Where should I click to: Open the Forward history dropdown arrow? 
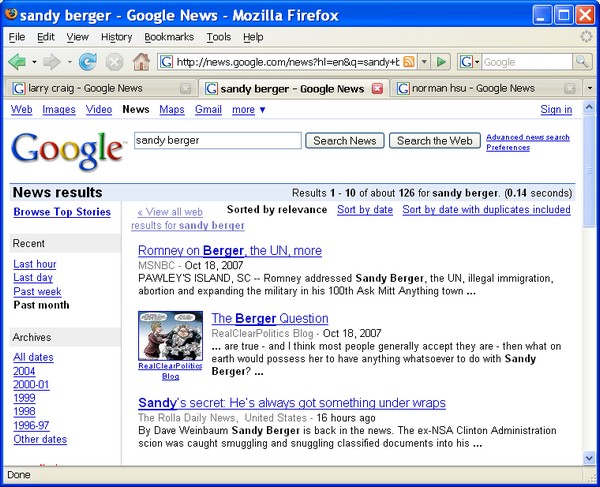[x=69, y=62]
